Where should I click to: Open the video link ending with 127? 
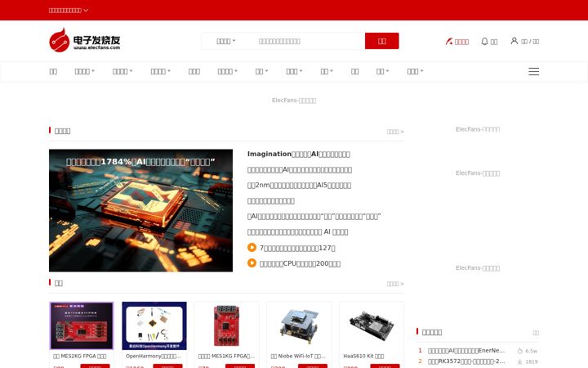point(297,248)
